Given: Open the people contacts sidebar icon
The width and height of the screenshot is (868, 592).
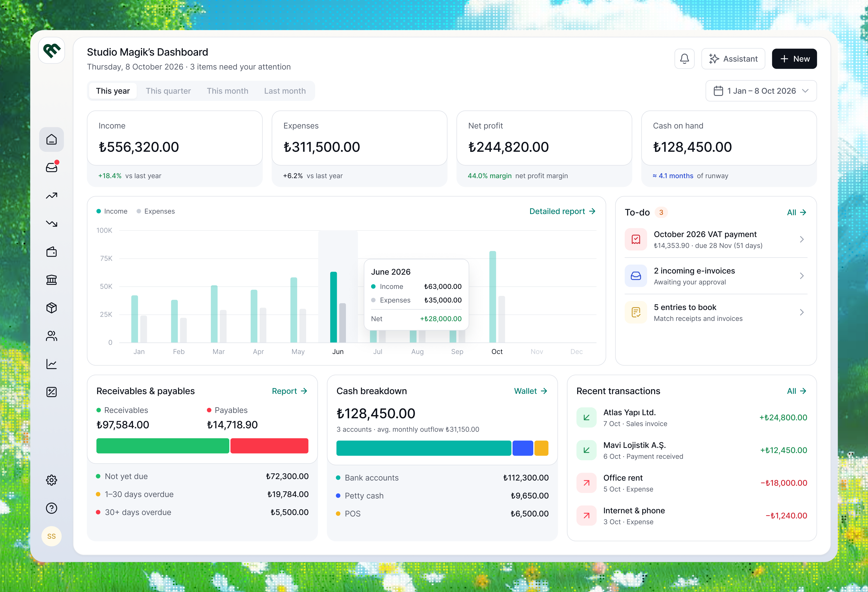Looking at the screenshot, I should tap(52, 336).
